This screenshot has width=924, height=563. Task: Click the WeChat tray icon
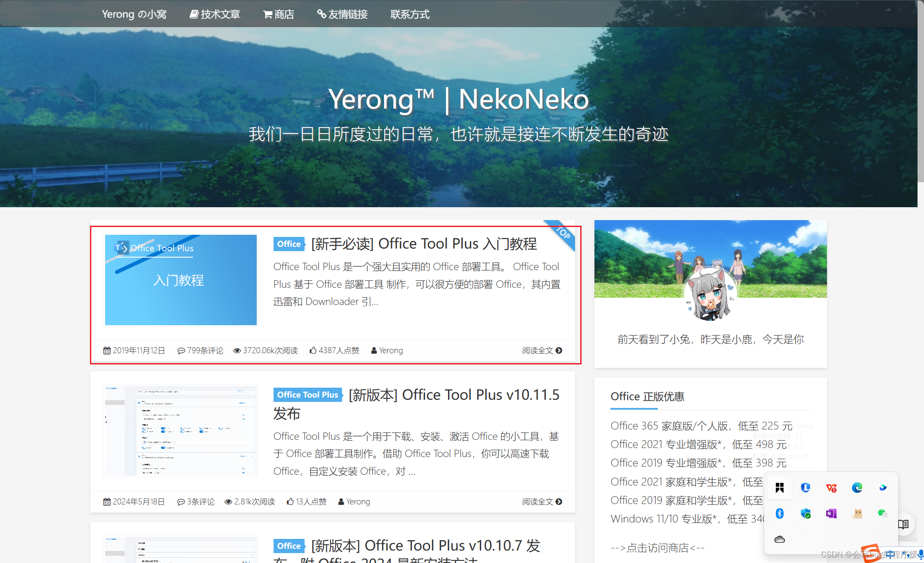pos(882,513)
